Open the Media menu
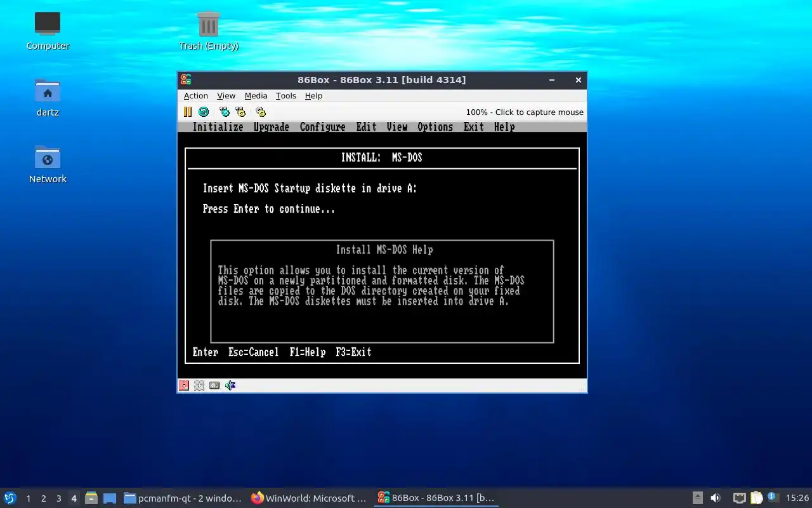The width and height of the screenshot is (812, 508). coord(256,96)
